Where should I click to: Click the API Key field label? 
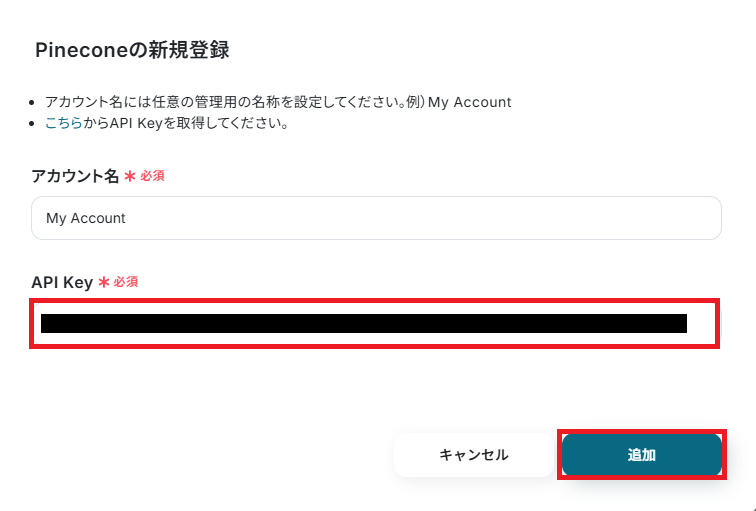pos(62,282)
